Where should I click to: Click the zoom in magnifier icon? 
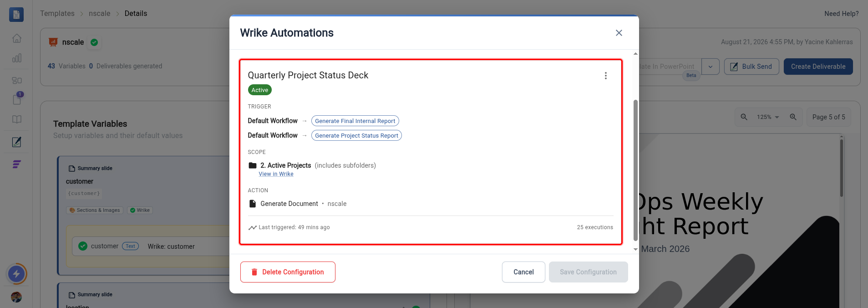(x=793, y=117)
